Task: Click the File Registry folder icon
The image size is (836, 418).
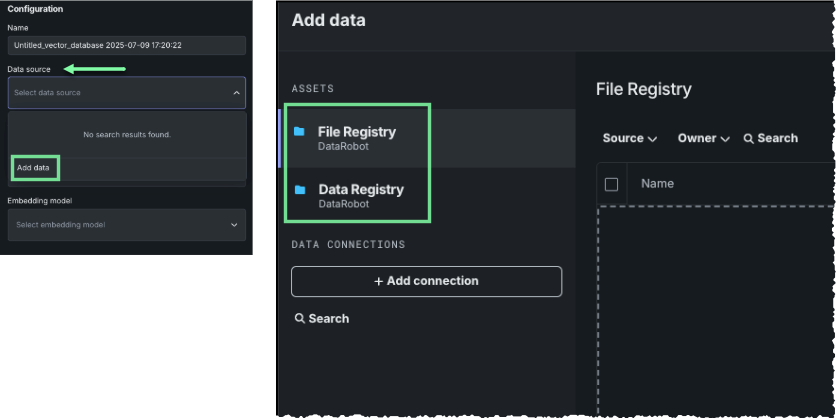Action: [x=299, y=131]
